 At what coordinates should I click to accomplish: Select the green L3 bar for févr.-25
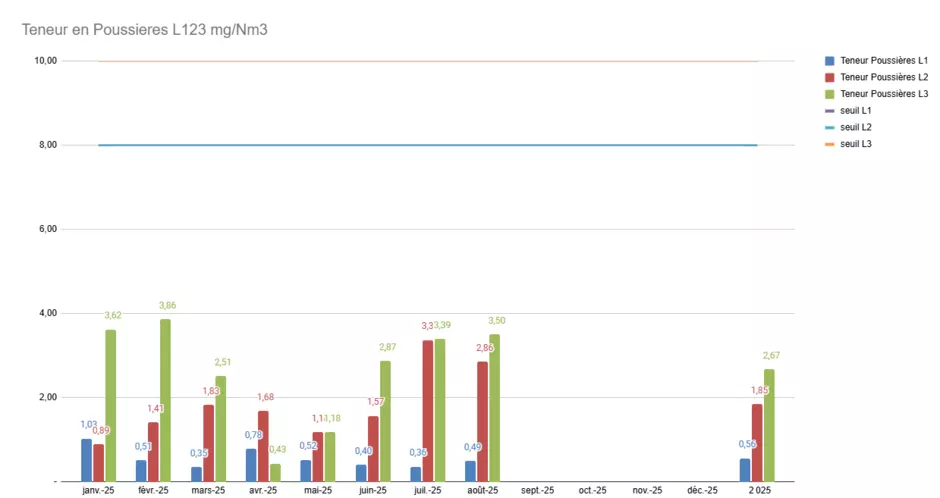(165, 400)
